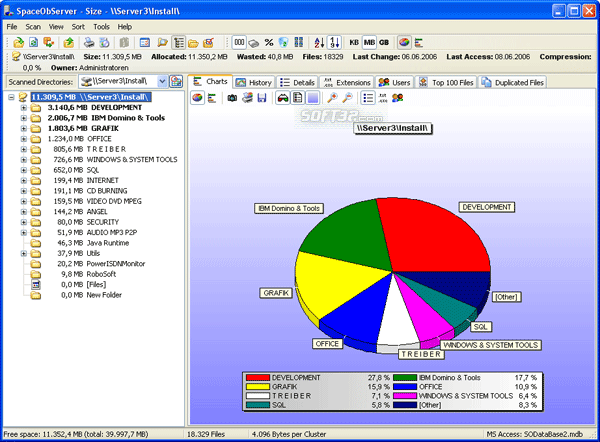Image resolution: width=600 pixels, height=442 pixels.
Task: Expand the OFFICE folder node
Action: [24, 139]
